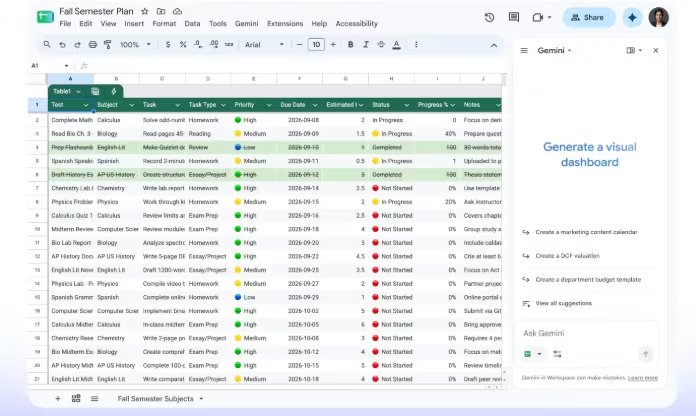
Task: Open the Gemini menu
Action: point(246,24)
